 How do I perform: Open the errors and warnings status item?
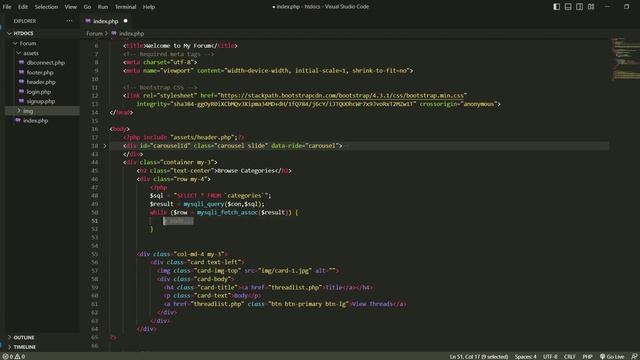pos(13,356)
